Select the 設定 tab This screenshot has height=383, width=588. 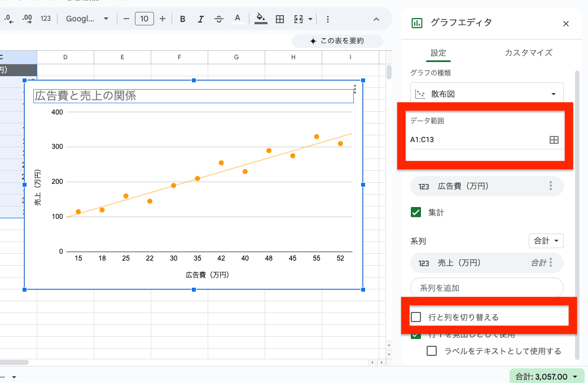(438, 53)
